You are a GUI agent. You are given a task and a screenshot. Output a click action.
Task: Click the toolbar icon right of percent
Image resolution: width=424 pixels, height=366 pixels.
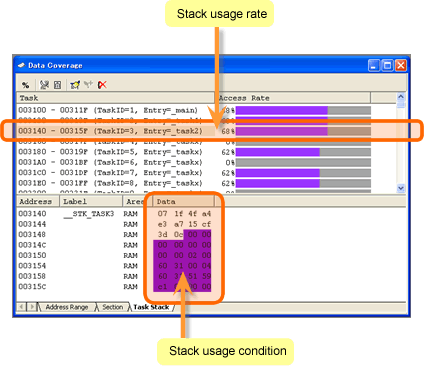[x=44, y=85]
